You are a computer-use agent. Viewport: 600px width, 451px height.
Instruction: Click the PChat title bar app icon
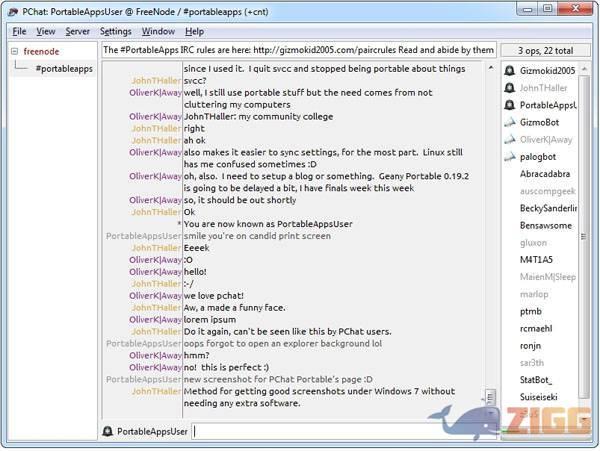click(x=13, y=11)
